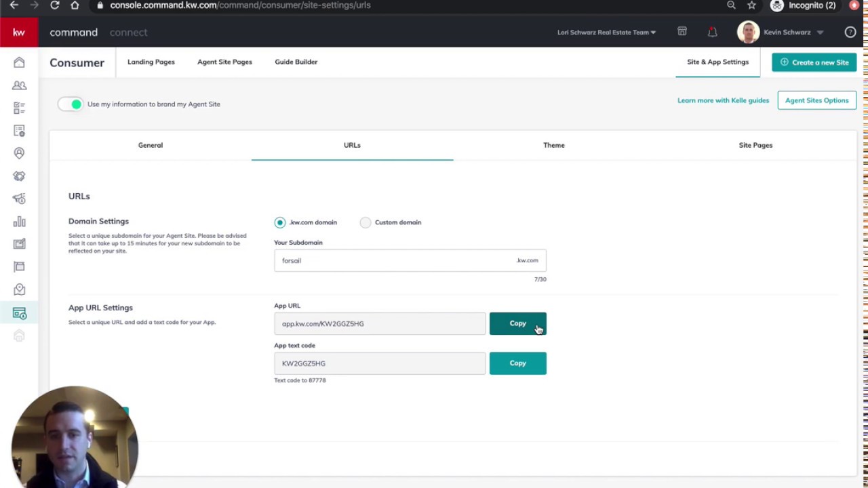Screen dimensions: 868x488
Task: Select the Custom domain radio button
Action: [366, 222]
